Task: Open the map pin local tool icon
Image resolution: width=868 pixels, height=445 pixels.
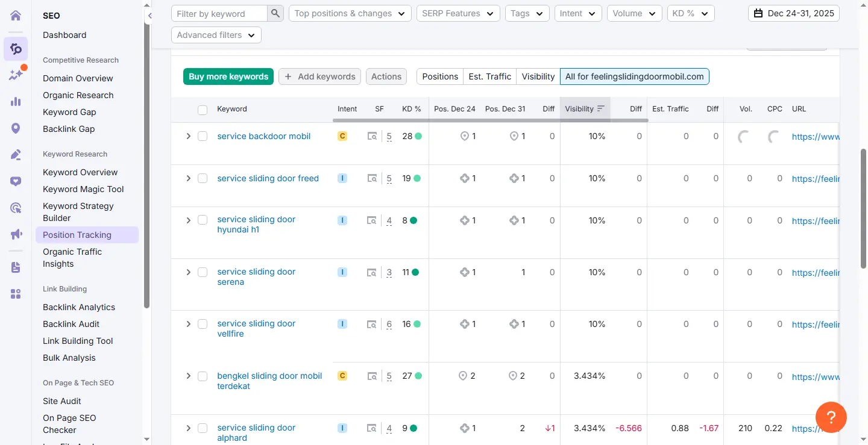Action: click(x=16, y=128)
